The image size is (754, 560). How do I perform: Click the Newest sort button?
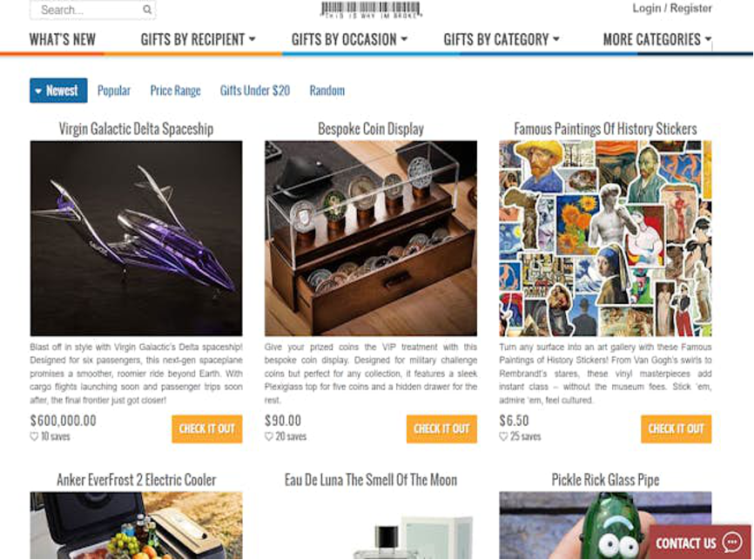[x=58, y=91]
